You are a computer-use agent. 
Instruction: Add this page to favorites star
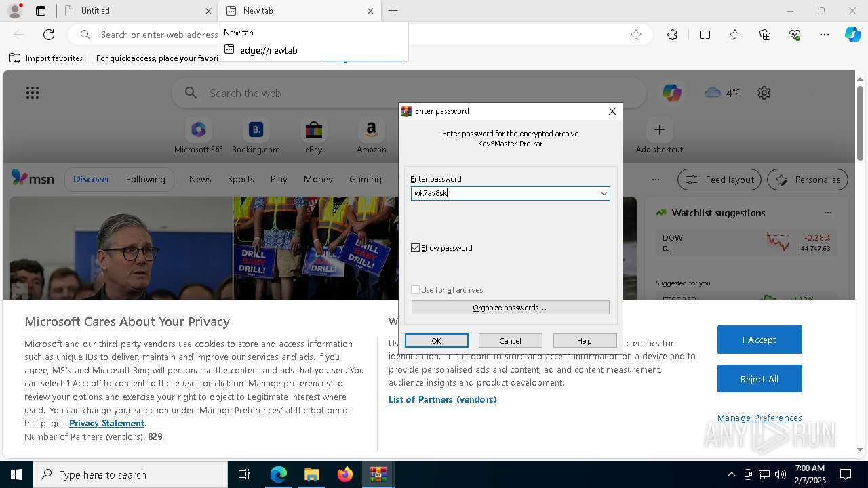[636, 35]
